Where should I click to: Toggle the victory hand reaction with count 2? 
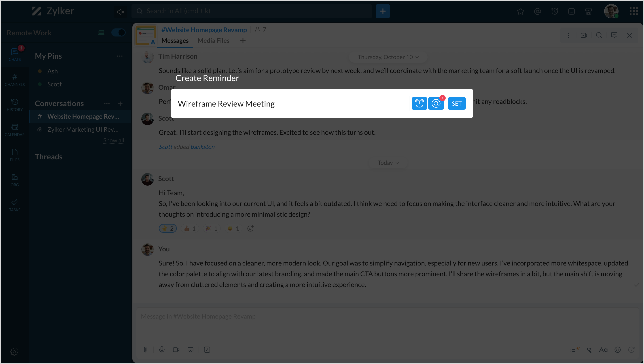(x=168, y=228)
